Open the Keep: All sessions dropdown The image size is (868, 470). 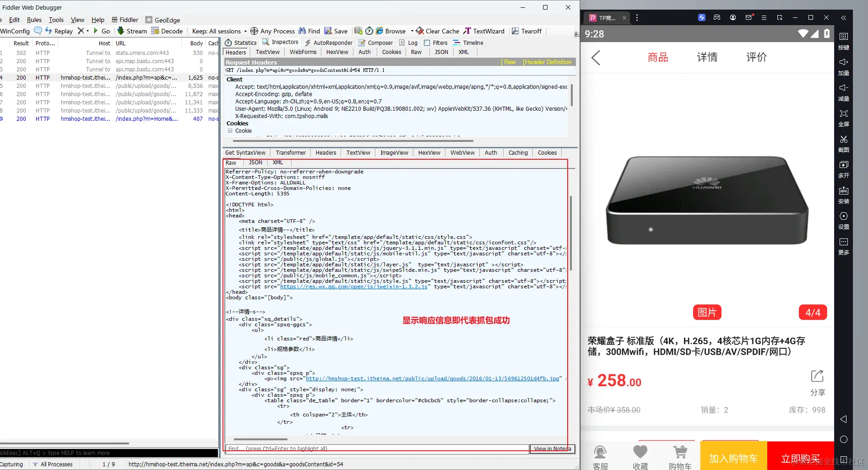click(x=219, y=31)
